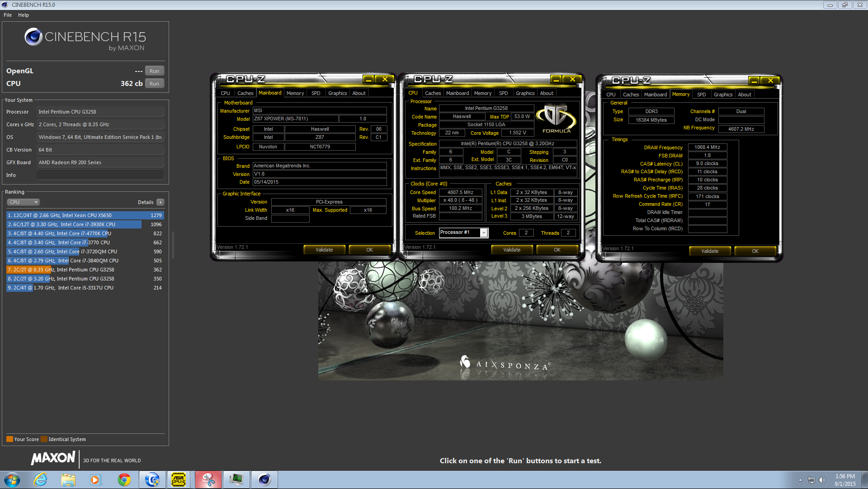Switch to Cinebench taskbar icon
868x489 pixels.
pyautogui.click(x=264, y=480)
